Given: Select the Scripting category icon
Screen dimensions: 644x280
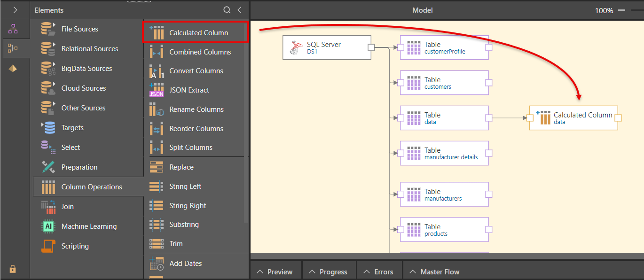Looking at the screenshot, I should (x=48, y=246).
